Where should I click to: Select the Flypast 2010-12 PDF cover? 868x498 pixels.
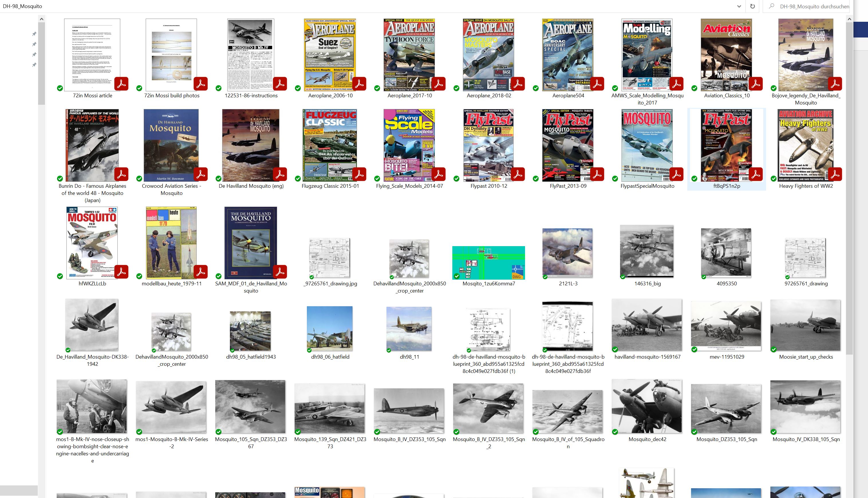pos(489,145)
